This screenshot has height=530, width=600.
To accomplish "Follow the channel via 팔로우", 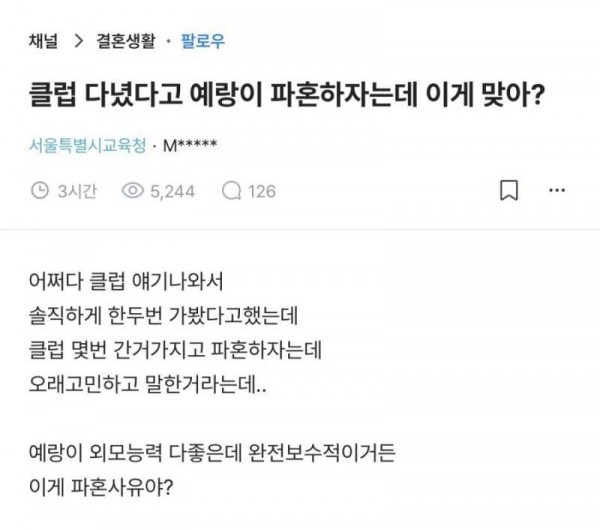I will point(202,41).
